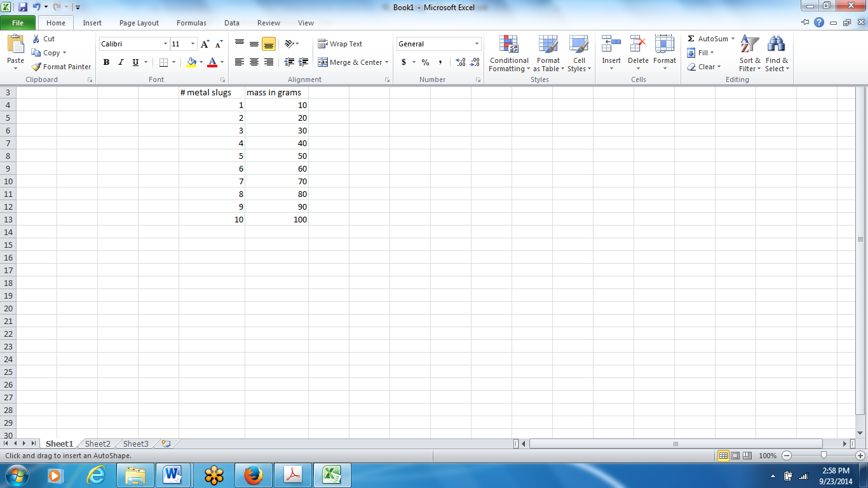Open the Font name dropdown
868x488 pixels.
click(x=164, y=43)
